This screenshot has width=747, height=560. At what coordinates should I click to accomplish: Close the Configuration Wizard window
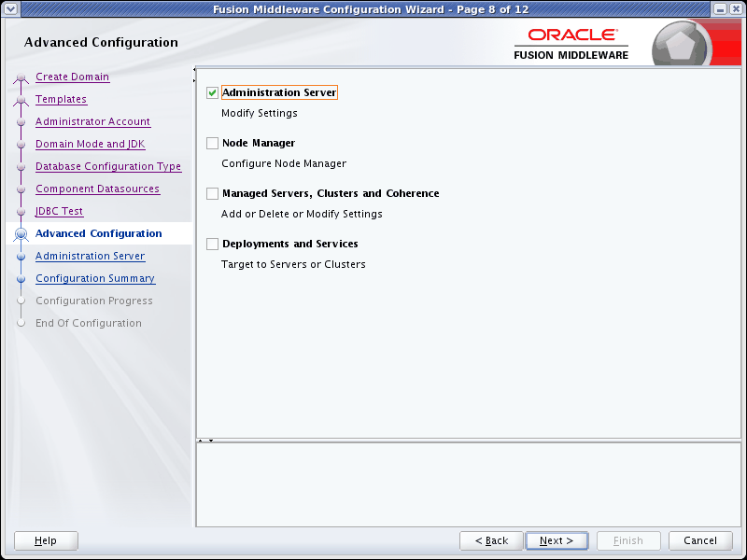click(x=736, y=9)
